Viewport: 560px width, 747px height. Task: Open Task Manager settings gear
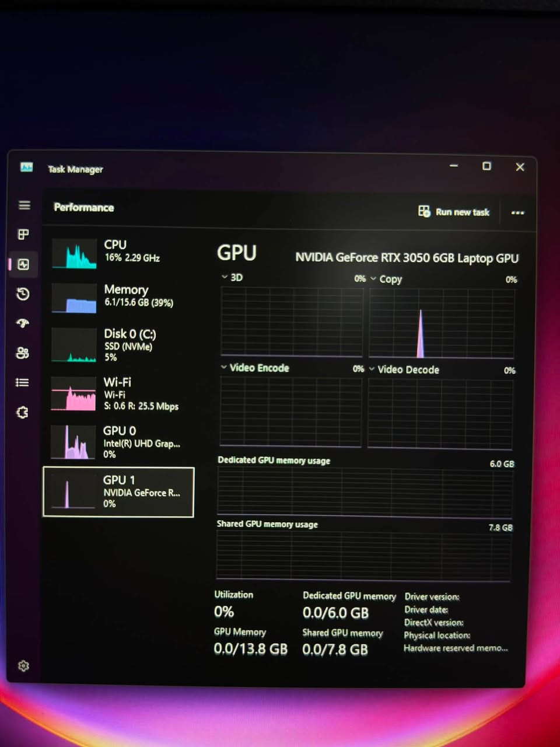(23, 666)
